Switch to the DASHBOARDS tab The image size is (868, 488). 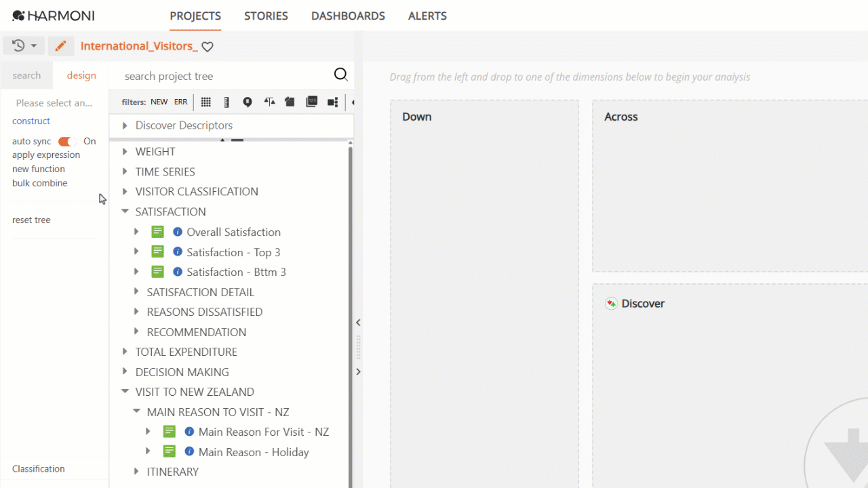click(x=348, y=16)
